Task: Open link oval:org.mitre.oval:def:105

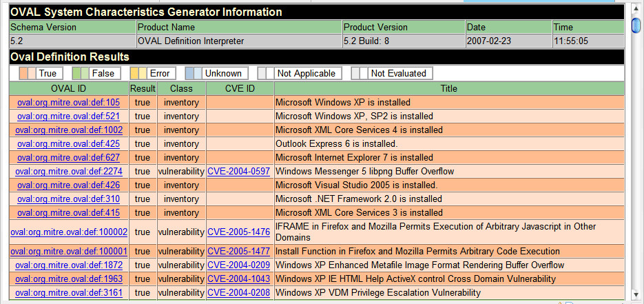Action: [68, 102]
